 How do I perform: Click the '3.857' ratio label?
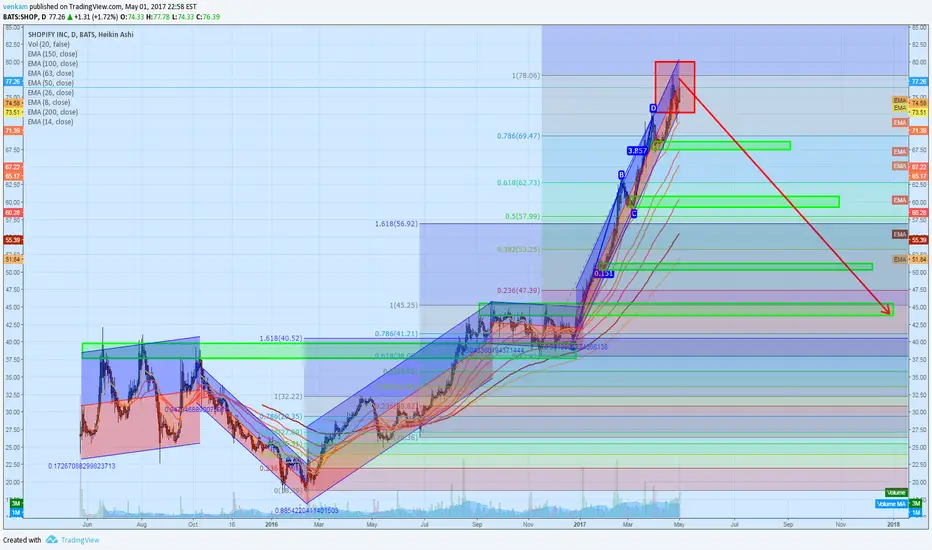tap(637, 151)
